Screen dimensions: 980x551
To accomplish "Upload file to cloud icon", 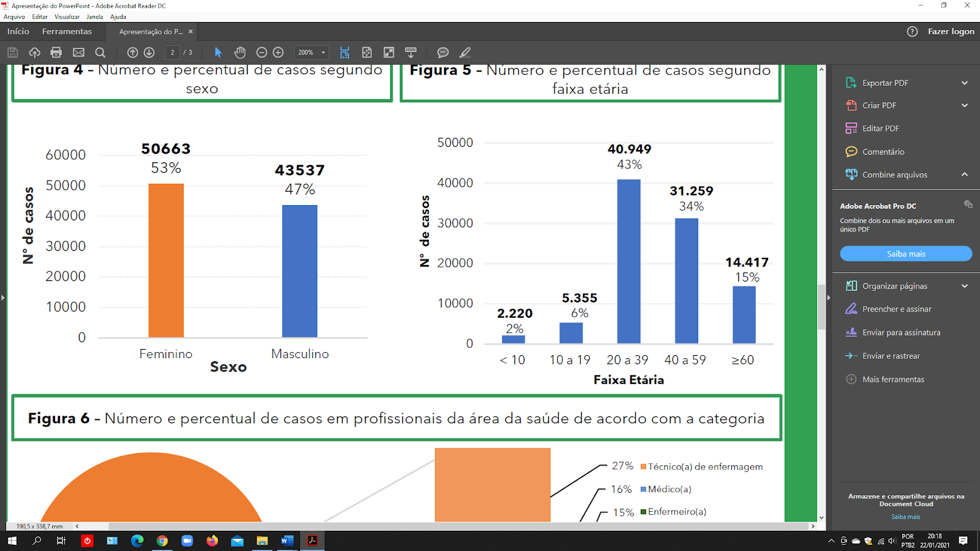I will 34,53.
